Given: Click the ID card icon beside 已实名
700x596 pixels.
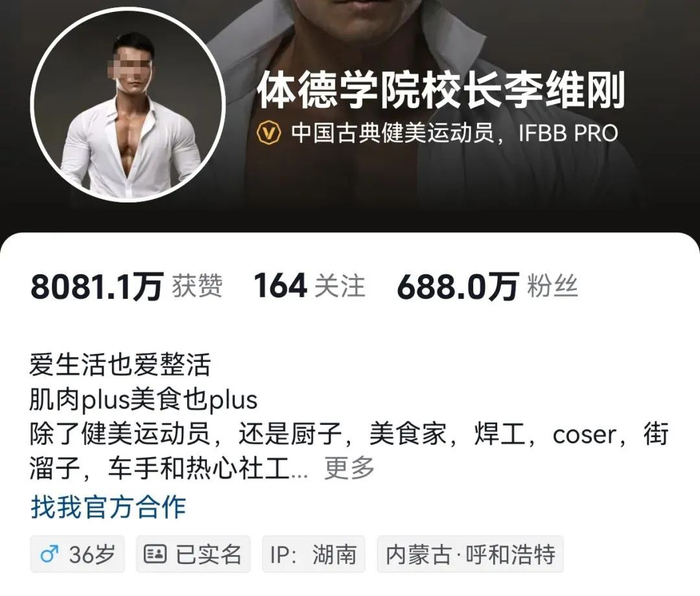Looking at the screenshot, I should point(155,554).
